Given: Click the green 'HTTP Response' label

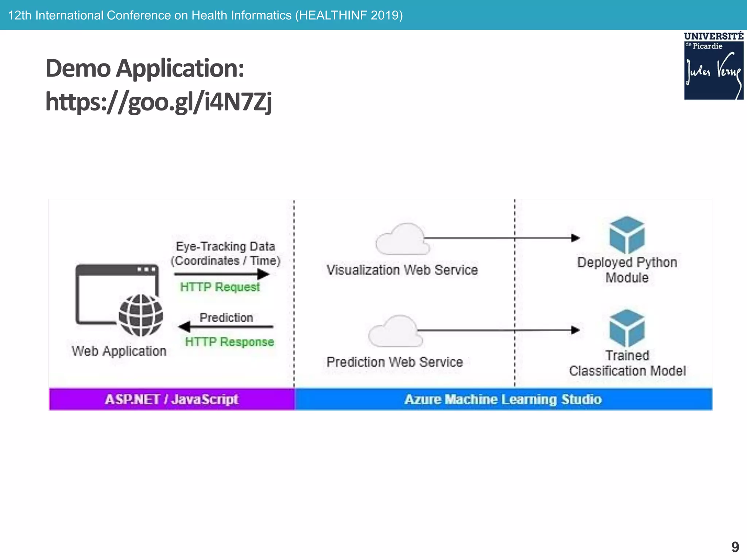Looking at the screenshot, I should click(x=229, y=342).
